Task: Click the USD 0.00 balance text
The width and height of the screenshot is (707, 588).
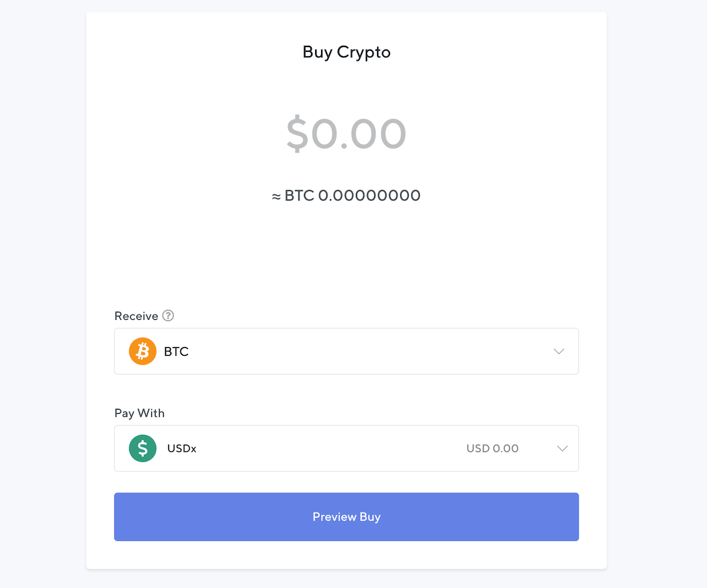Action: click(493, 448)
